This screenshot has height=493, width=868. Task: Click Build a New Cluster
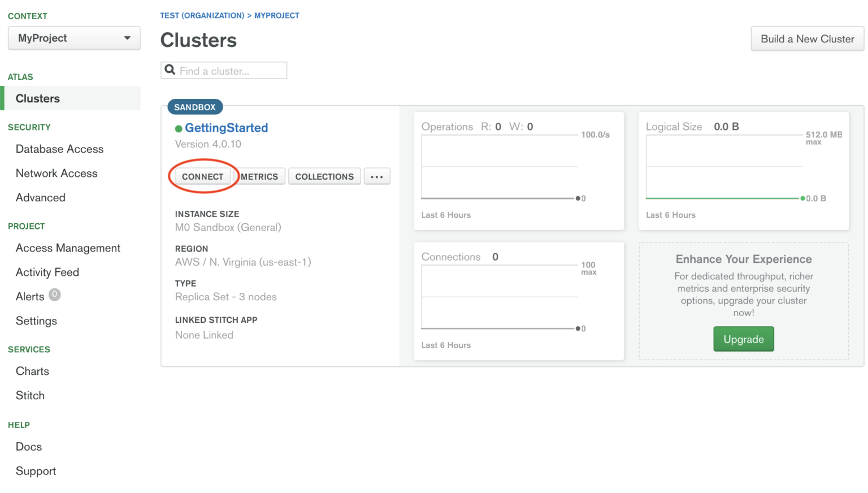click(807, 38)
